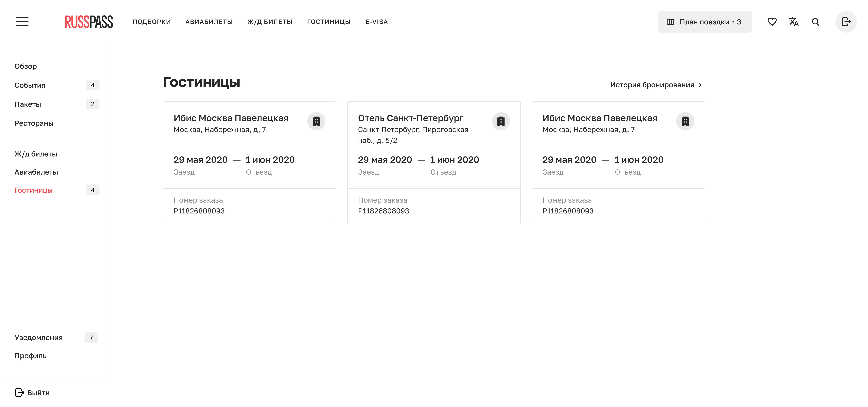Select Авиабилеты in sidebar
This screenshot has height=407, width=868.
(36, 172)
